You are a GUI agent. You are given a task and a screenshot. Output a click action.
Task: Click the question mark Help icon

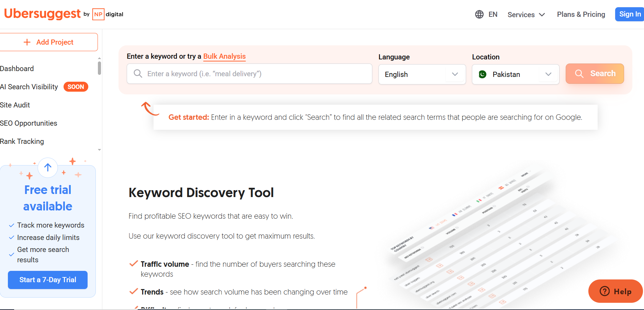point(605,291)
